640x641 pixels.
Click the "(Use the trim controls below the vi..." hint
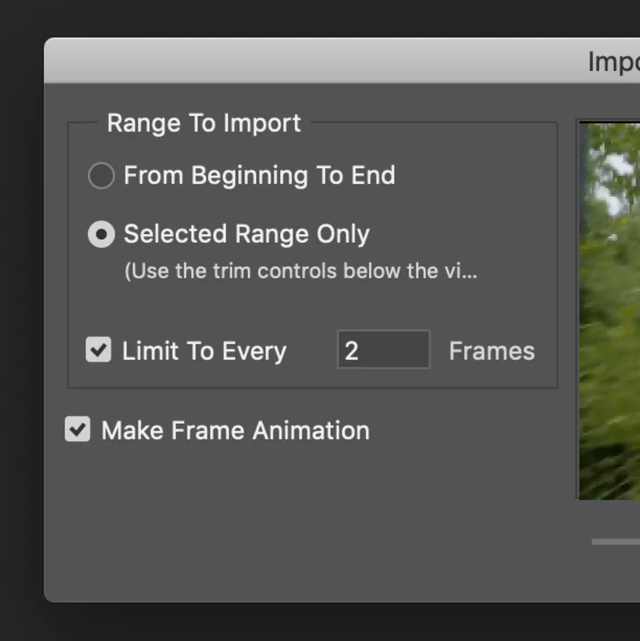point(301,271)
